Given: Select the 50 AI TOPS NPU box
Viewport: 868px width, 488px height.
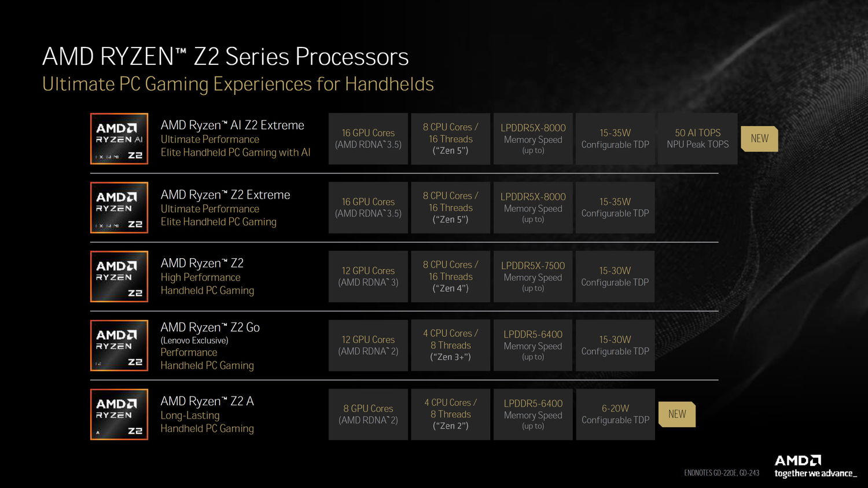Looking at the screenshot, I should pos(697,139).
